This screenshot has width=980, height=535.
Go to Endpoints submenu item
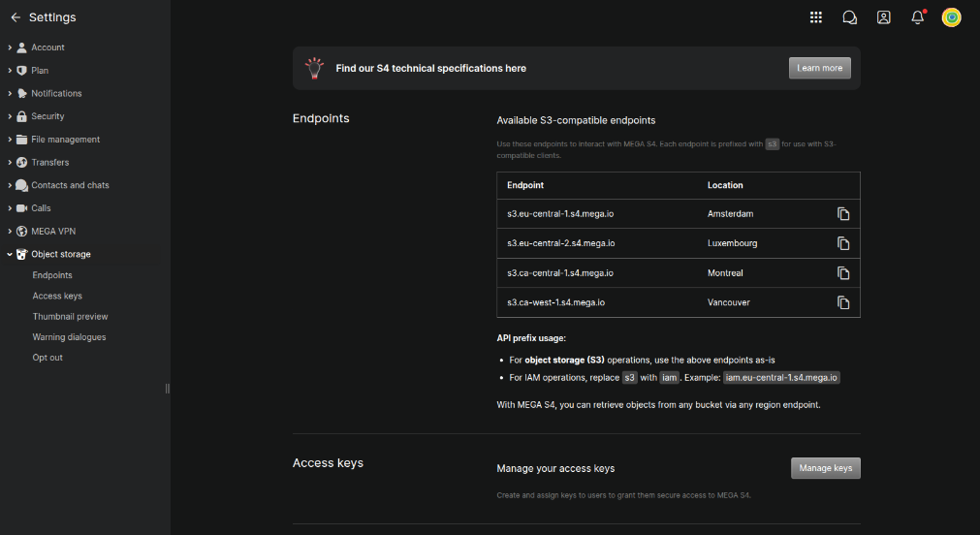point(52,275)
